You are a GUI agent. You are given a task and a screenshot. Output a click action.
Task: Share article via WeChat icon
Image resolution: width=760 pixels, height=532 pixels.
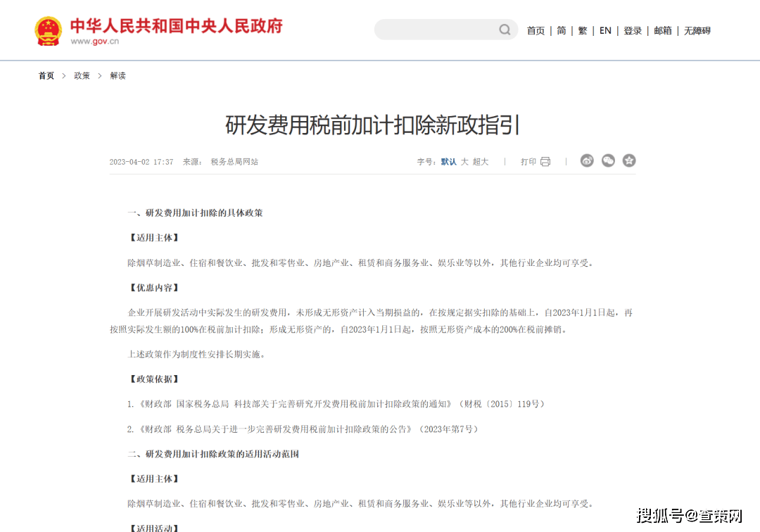(x=608, y=161)
